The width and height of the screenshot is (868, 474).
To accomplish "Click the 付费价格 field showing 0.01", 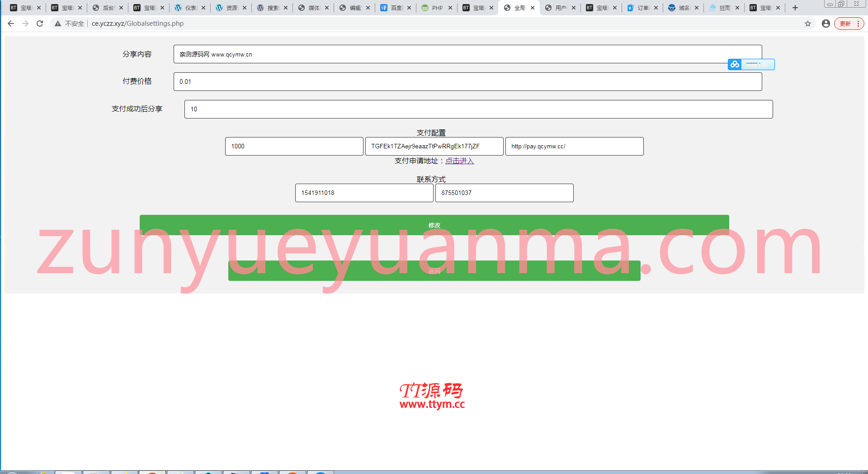I will tap(467, 81).
